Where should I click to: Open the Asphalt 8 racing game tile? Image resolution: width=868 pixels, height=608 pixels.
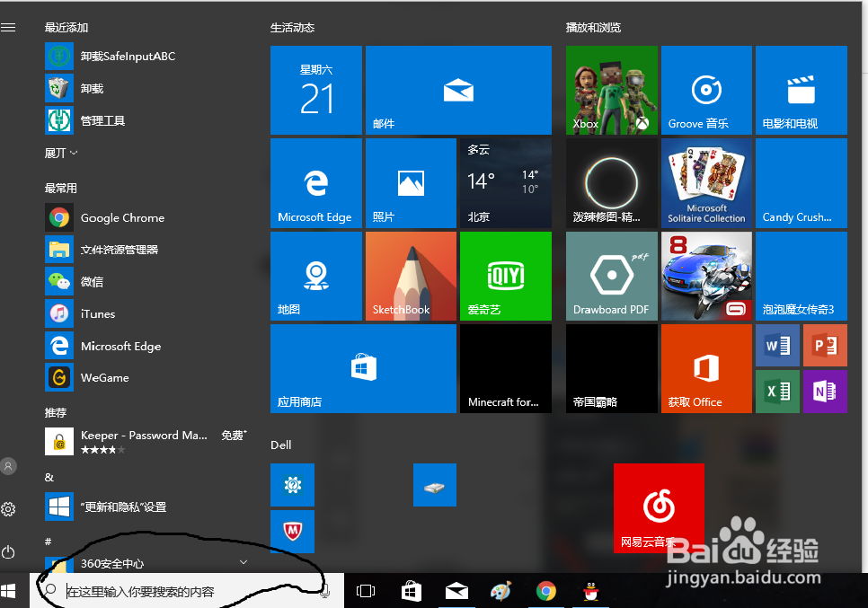(706, 276)
